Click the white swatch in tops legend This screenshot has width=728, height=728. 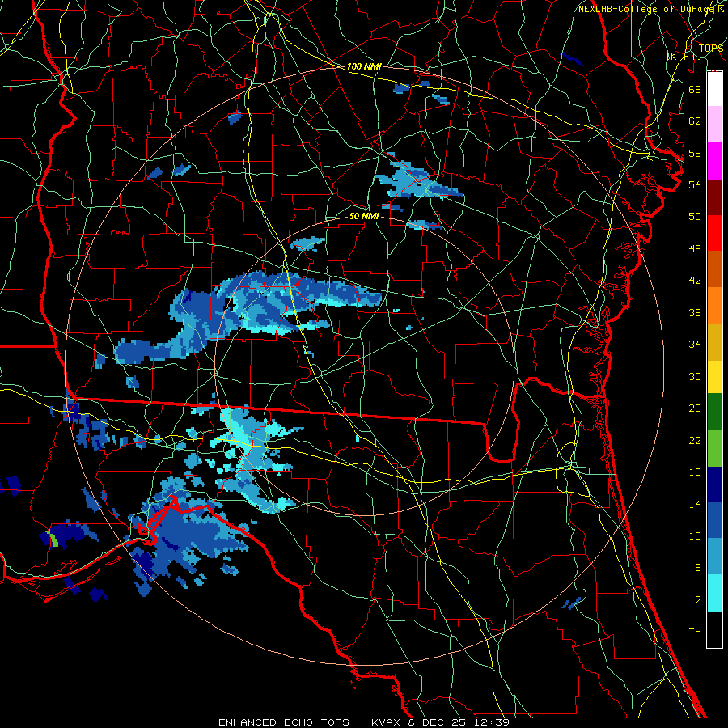click(x=714, y=89)
